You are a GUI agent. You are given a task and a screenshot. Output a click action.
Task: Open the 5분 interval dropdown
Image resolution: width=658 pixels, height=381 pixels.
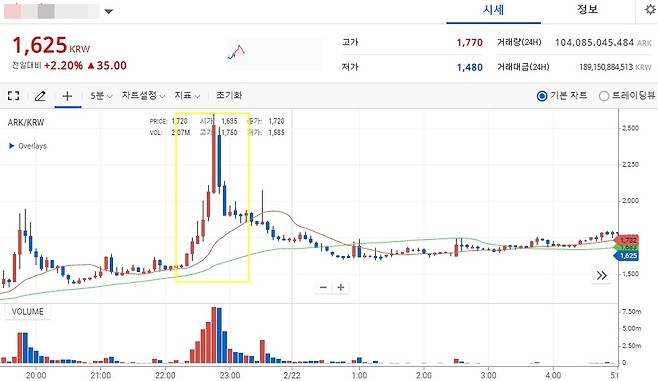click(101, 96)
